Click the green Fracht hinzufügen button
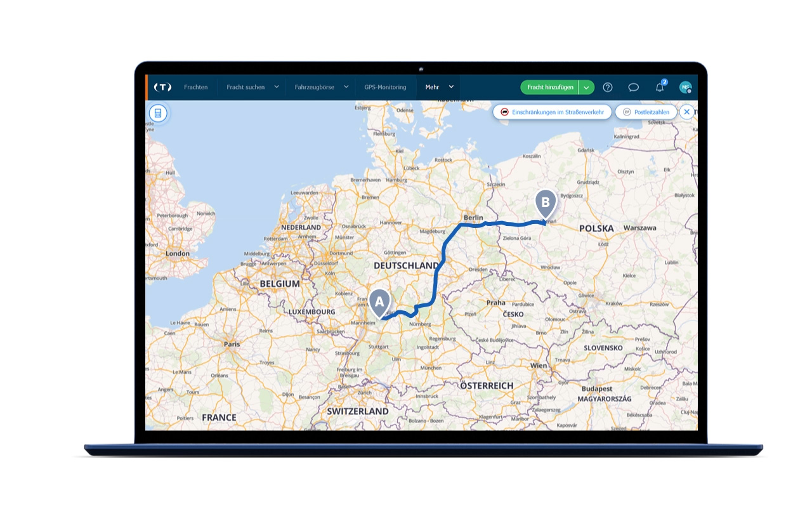The width and height of the screenshot is (812, 528). point(550,87)
